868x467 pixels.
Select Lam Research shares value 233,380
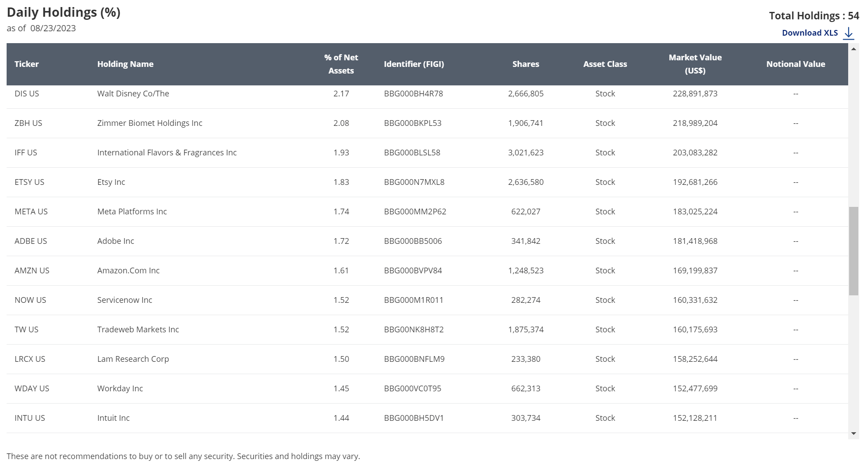click(x=526, y=359)
